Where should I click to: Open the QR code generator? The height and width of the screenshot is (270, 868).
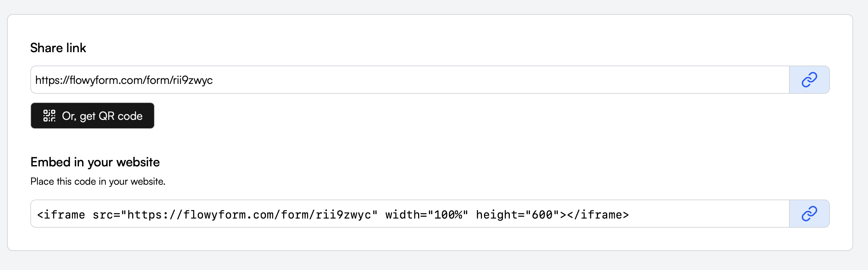[92, 115]
